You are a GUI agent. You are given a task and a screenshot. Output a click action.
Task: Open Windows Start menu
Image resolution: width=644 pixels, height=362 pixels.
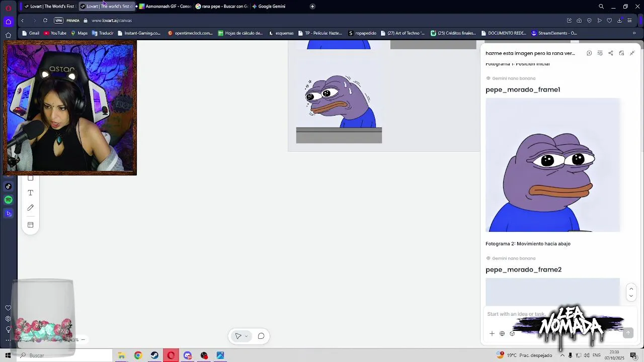pos(8,355)
